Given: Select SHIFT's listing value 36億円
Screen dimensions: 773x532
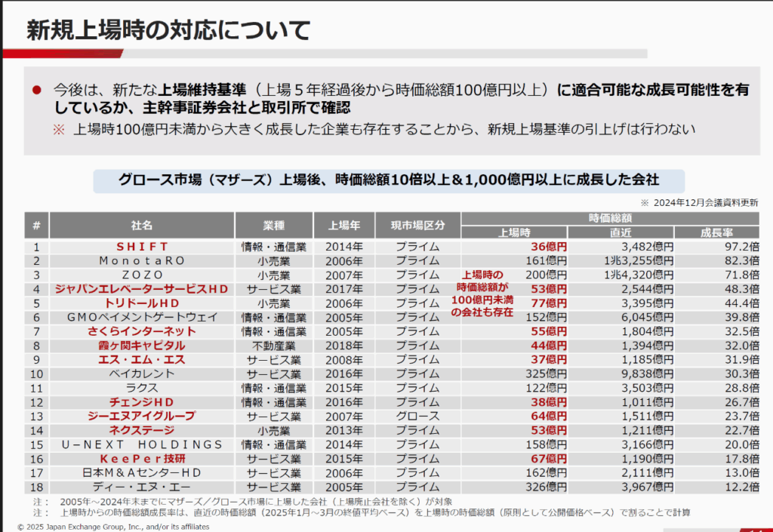Looking at the screenshot, I should click(549, 247).
